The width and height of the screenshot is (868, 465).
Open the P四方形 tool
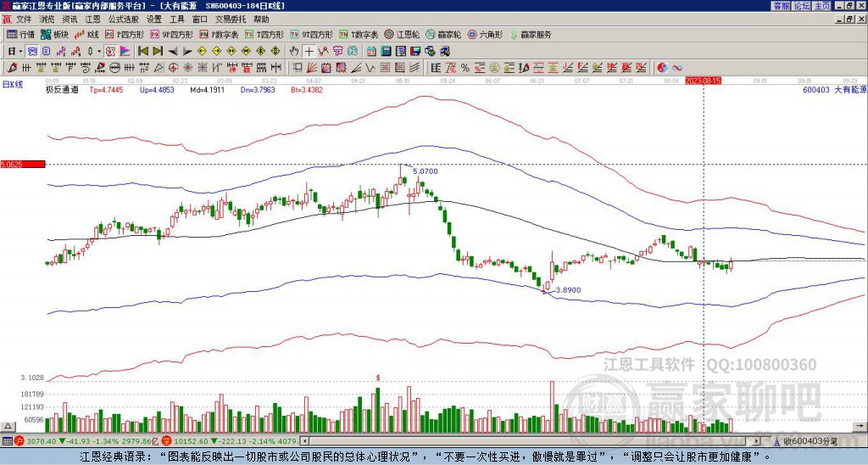pyautogui.click(x=125, y=34)
